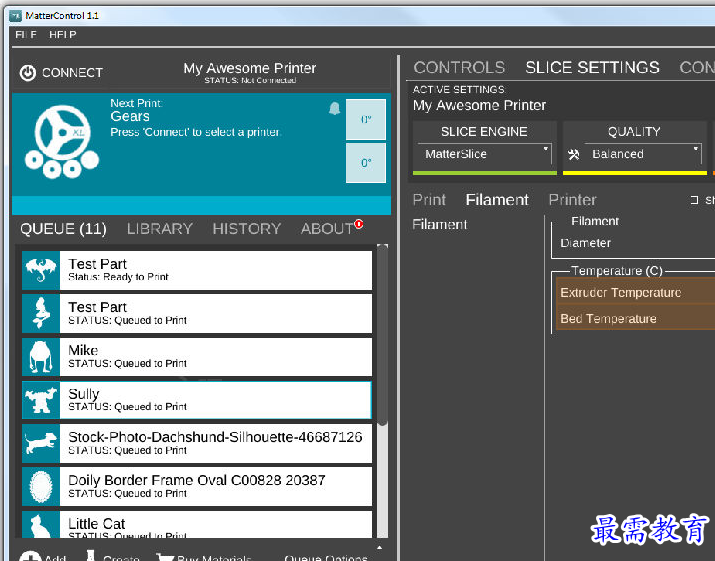Click the quality wrench tools icon
715x561 pixels.
tap(574, 155)
